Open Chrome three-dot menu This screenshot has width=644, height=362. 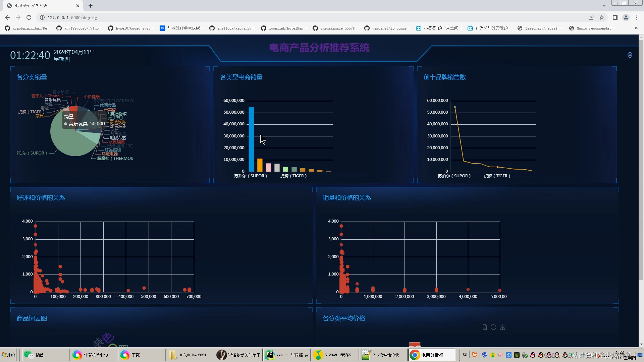click(x=637, y=17)
